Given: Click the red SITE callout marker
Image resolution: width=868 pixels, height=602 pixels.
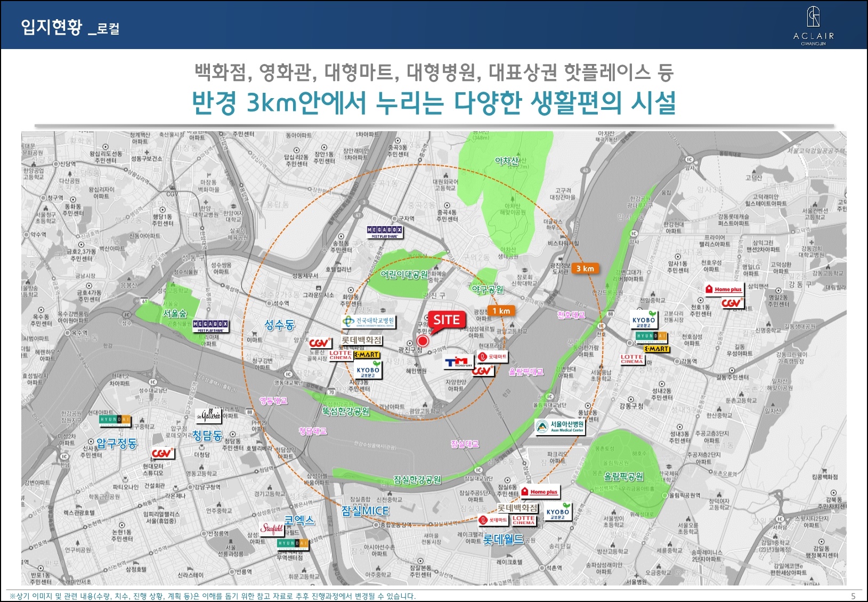Looking at the screenshot, I should [x=447, y=320].
